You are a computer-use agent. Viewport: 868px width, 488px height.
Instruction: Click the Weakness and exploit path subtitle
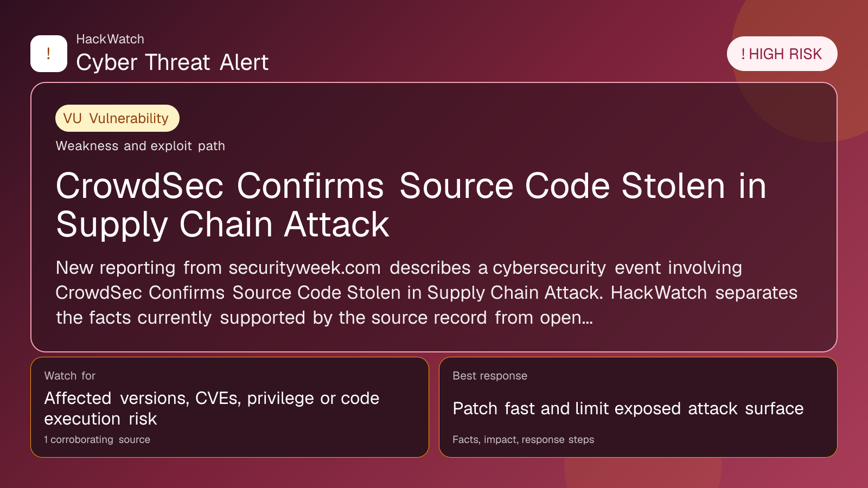pos(140,146)
